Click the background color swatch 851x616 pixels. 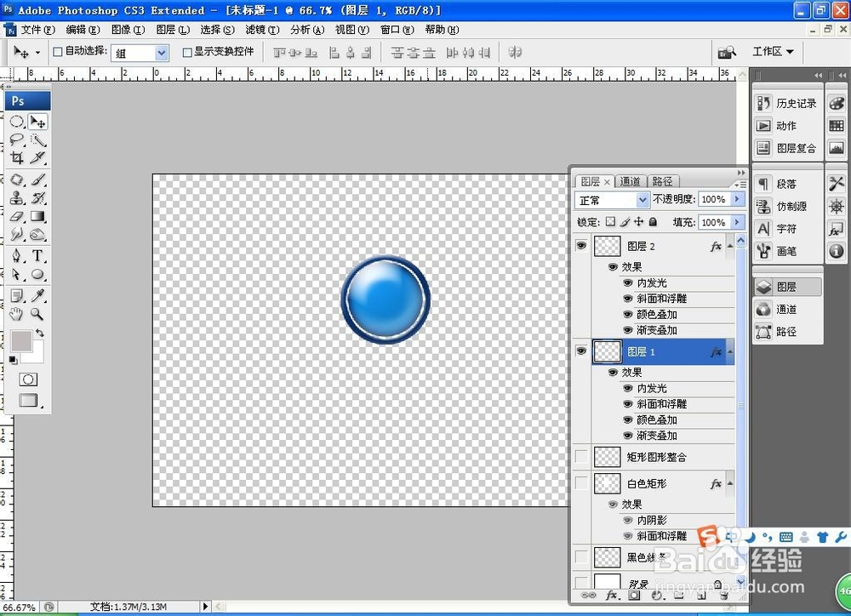tap(37, 354)
